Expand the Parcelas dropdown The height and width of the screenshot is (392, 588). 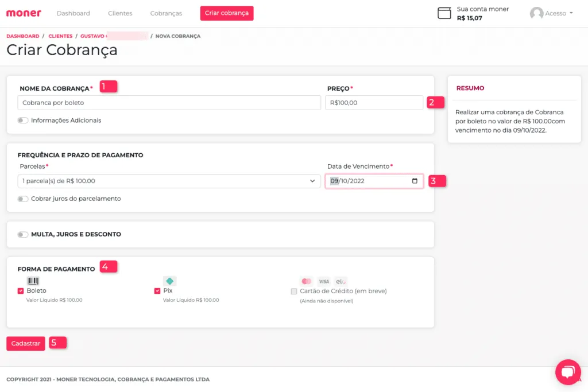[x=169, y=181]
